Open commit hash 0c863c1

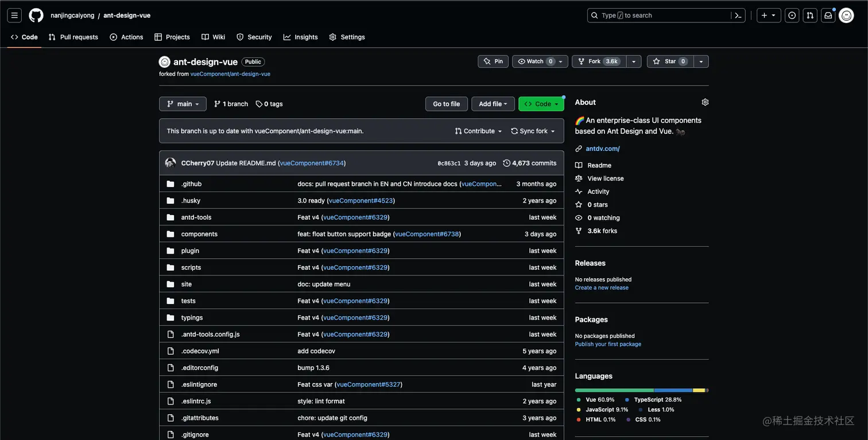[449, 163]
